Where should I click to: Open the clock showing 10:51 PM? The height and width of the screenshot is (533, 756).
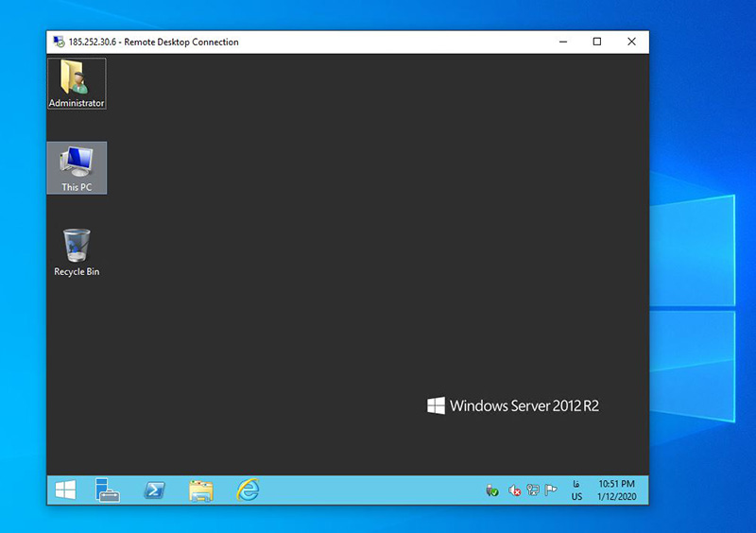tap(617, 490)
